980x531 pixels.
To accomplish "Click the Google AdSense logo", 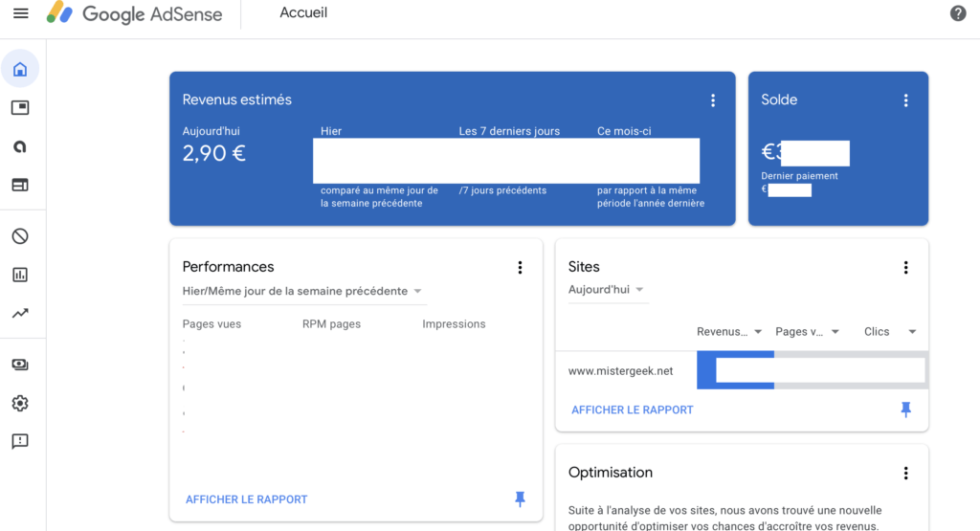I will (134, 13).
